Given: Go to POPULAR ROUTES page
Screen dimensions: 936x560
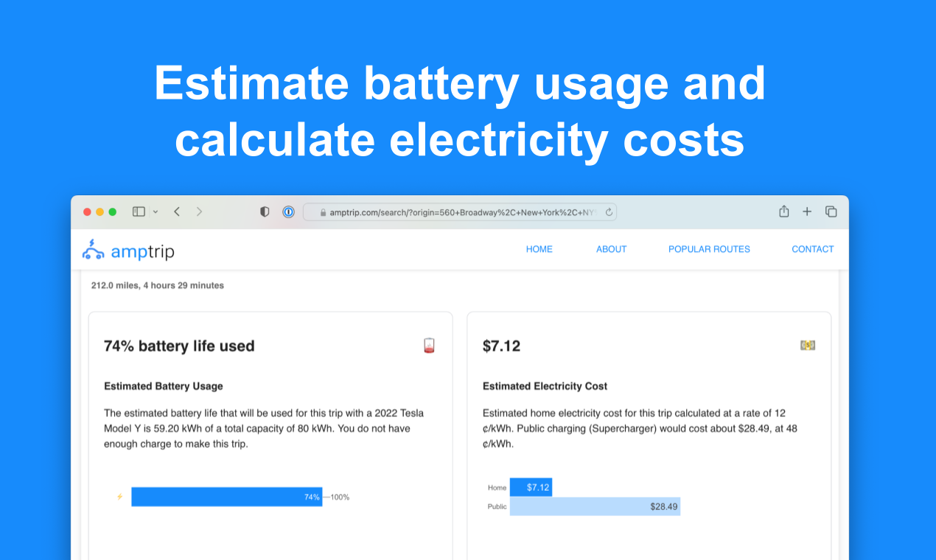Looking at the screenshot, I should pos(709,249).
